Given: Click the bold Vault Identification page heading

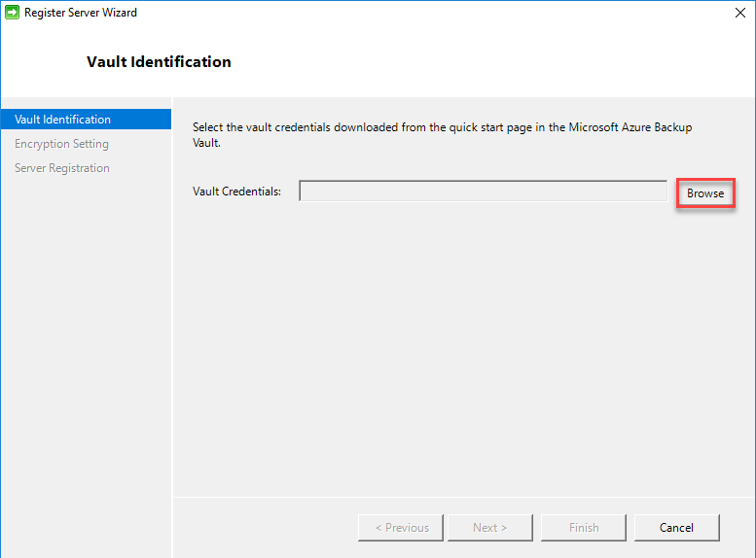Looking at the screenshot, I should 159,62.
